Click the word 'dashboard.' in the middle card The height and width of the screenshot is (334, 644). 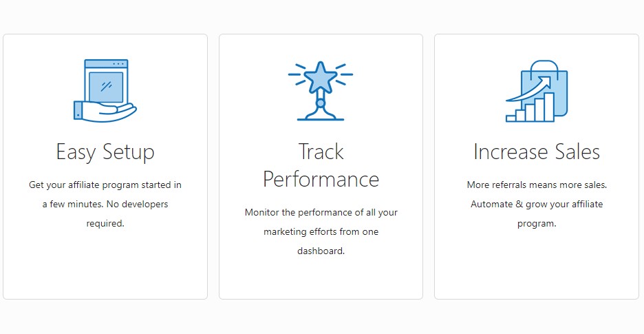click(x=321, y=251)
